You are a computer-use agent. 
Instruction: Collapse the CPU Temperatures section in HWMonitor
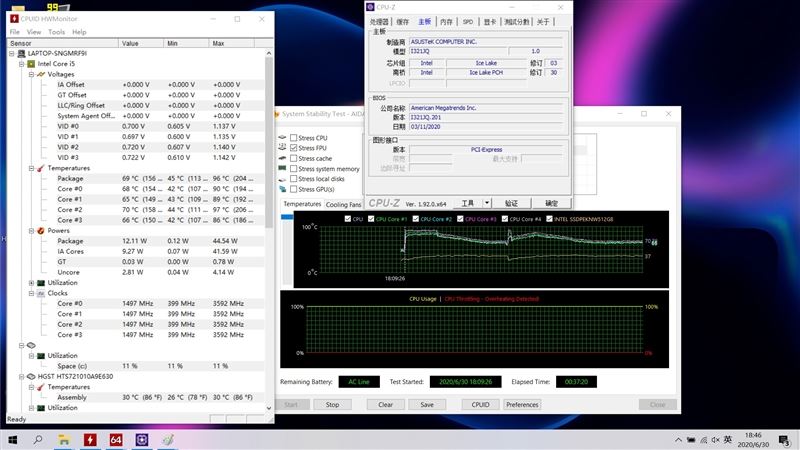coord(31,168)
